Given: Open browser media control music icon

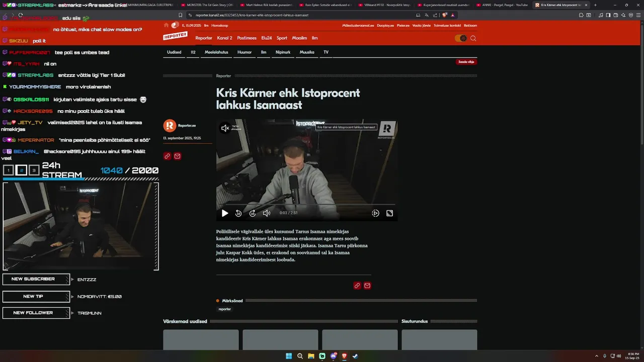Looking at the screenshot, I should pyautogui.click(x=601, y=15).
